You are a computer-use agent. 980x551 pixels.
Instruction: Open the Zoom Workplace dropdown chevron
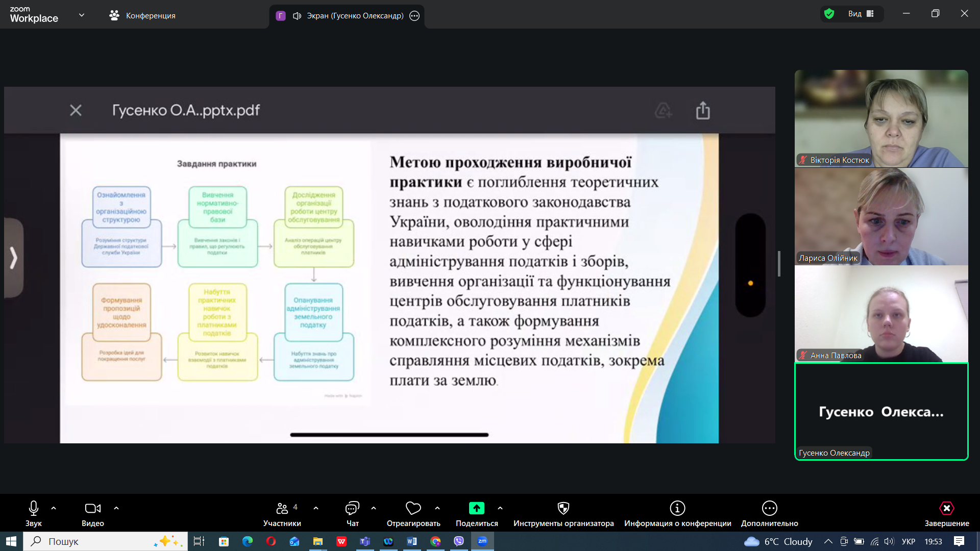click(x=82, y=15)
